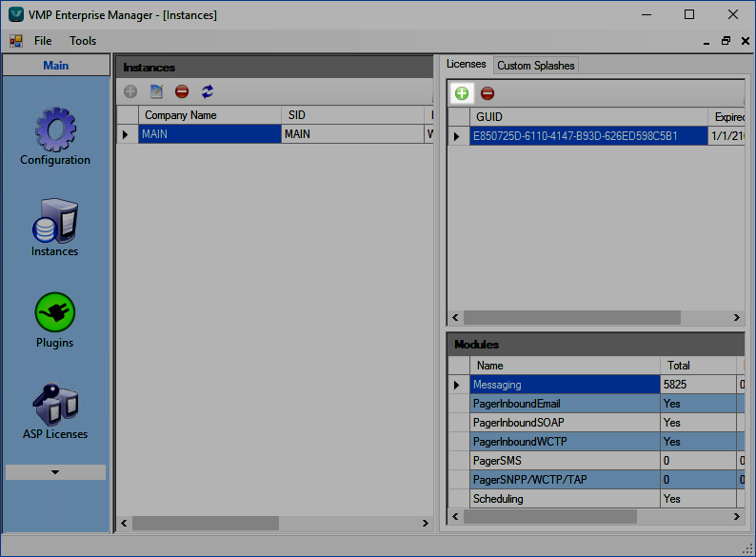Open the Plugins sidebar icon
Image resolution: width=756 pixels, height=557 pixels.
(55, 312)
